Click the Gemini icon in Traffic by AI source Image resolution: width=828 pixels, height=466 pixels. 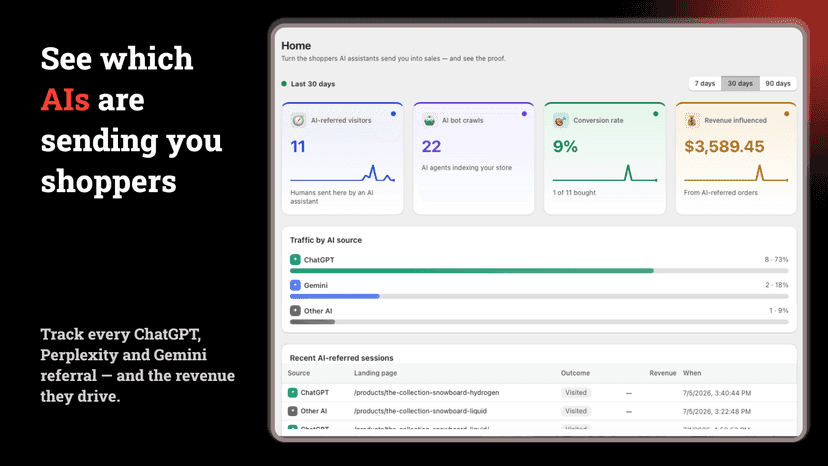pyautogui.click(x=295, y=285)
